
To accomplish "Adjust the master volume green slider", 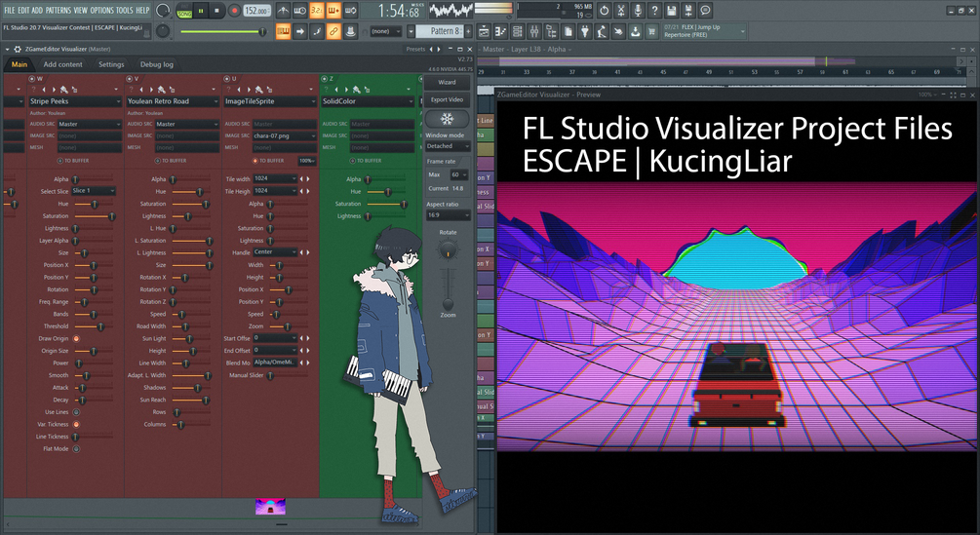I will tap(223, 31).
